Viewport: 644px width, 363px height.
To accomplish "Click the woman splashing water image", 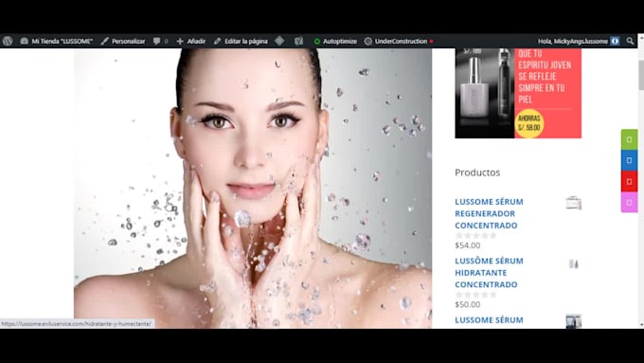I will tap(253, 189).
